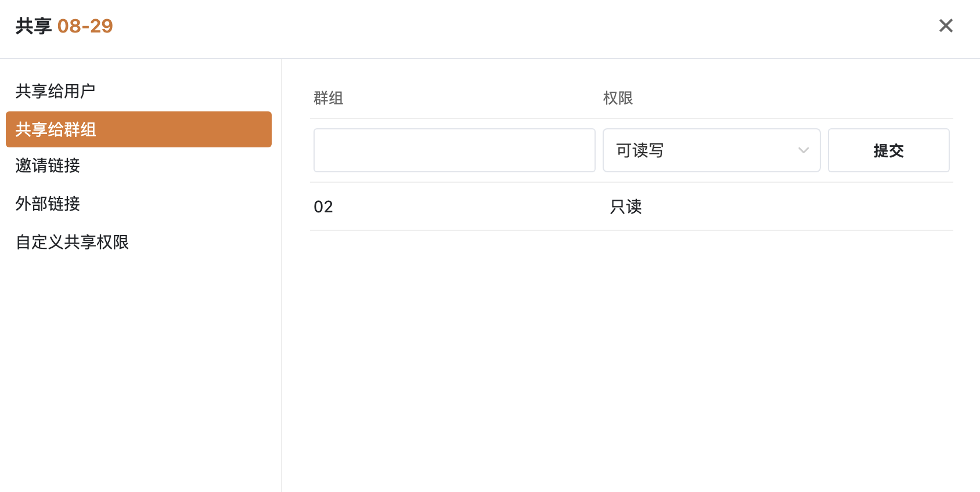Click the 提交 submit button

pyautogui.click(x=889, y=150)
